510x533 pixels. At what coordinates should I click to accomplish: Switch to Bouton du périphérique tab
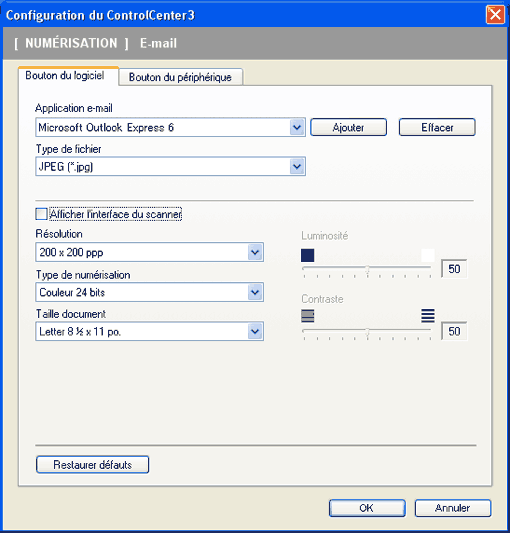[180, 77]
